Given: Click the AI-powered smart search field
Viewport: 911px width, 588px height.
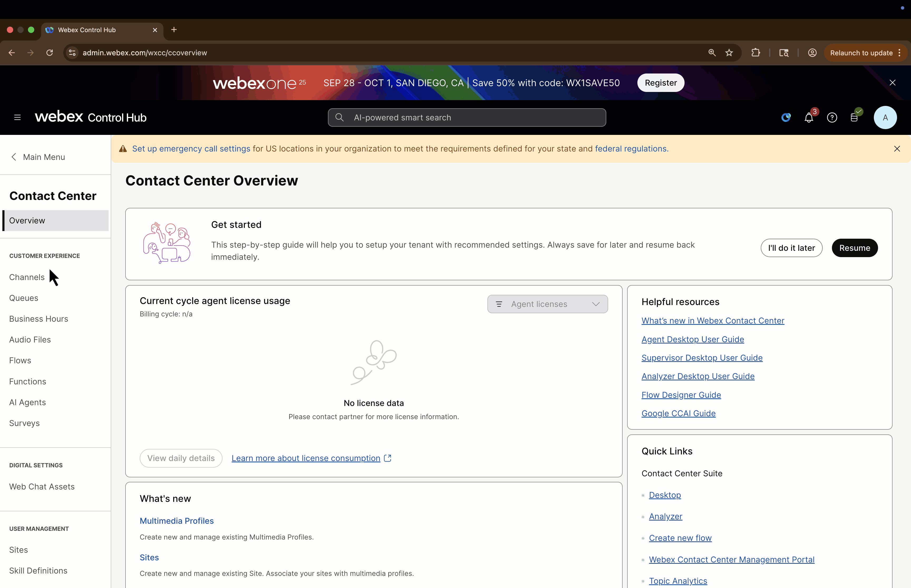Looking at the screenshot, I should (x=467, y=117).
